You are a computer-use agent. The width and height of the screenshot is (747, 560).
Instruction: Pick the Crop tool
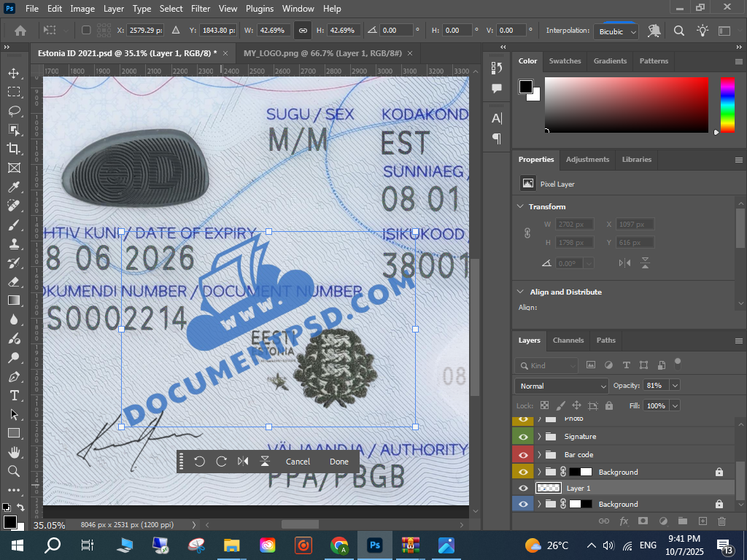click(14, 149)
